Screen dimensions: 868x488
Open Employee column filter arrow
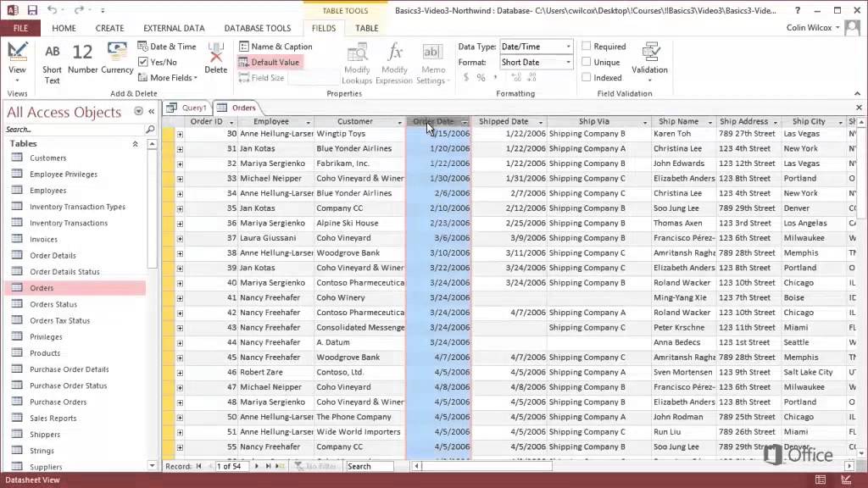(309, 122)
